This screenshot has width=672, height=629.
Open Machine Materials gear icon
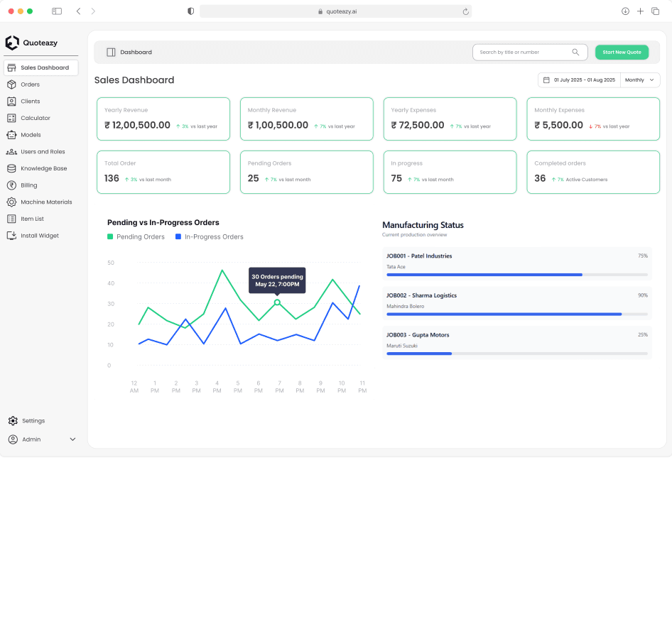click(11, 202)
